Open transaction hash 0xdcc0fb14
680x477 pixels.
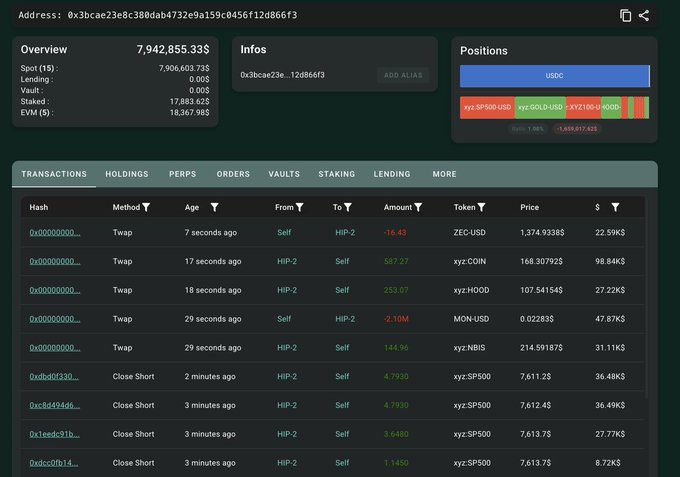(x=54, y=463)
